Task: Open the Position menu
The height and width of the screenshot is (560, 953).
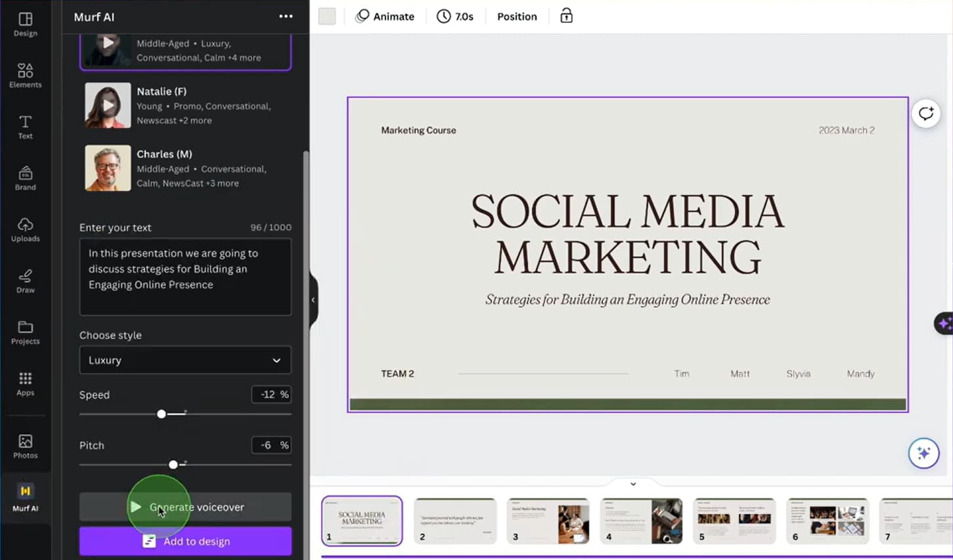Action: 517,16
